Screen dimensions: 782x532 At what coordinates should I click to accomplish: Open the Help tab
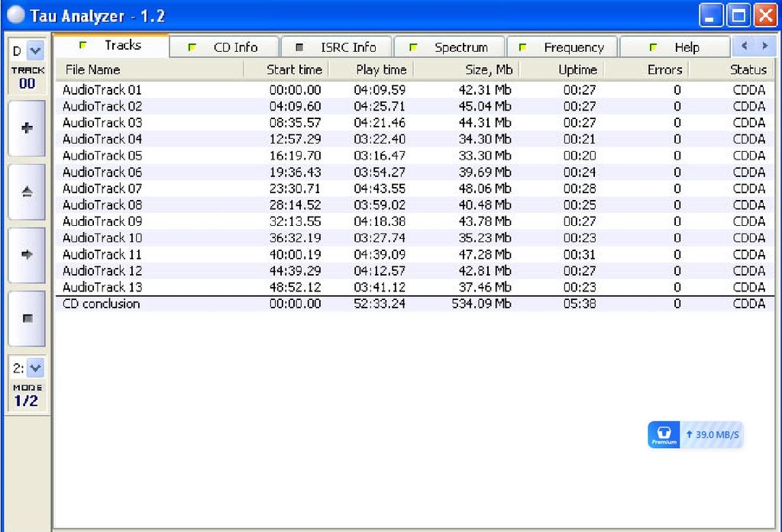coord(675,47)
